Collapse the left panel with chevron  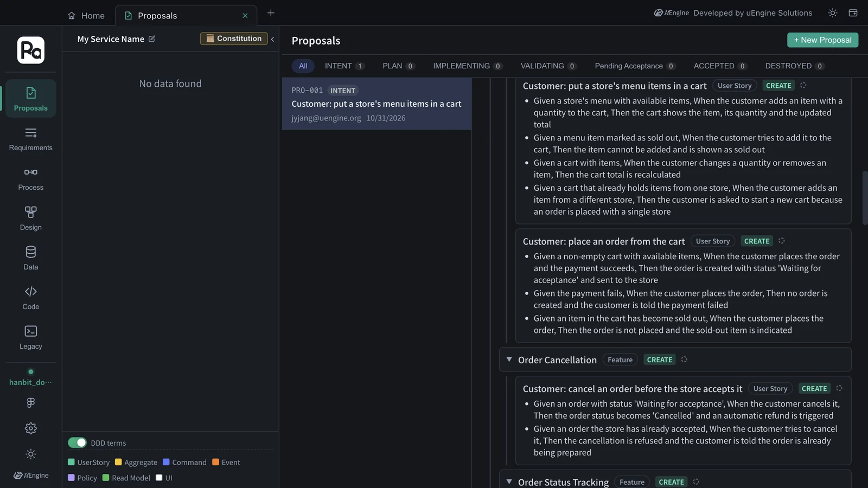point(272,39)
